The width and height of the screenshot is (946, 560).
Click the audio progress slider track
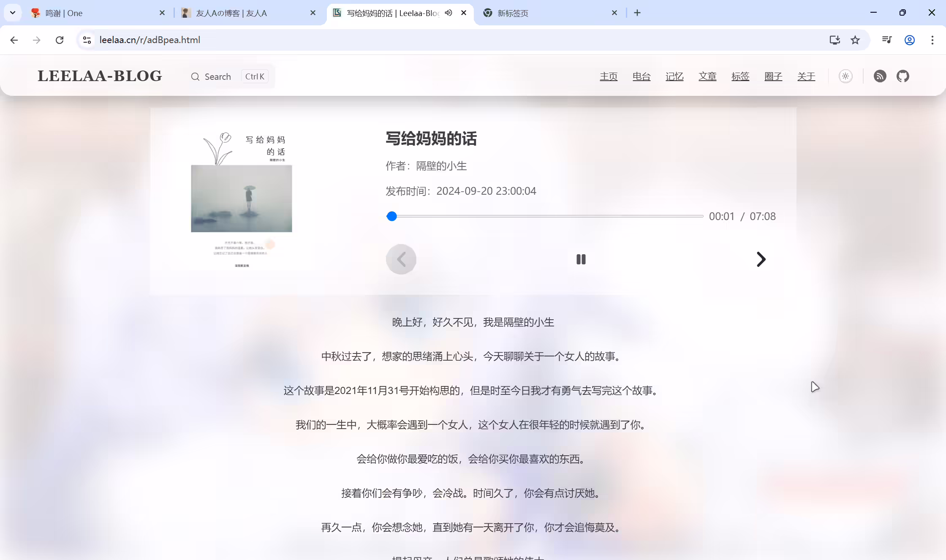[545, 216]
